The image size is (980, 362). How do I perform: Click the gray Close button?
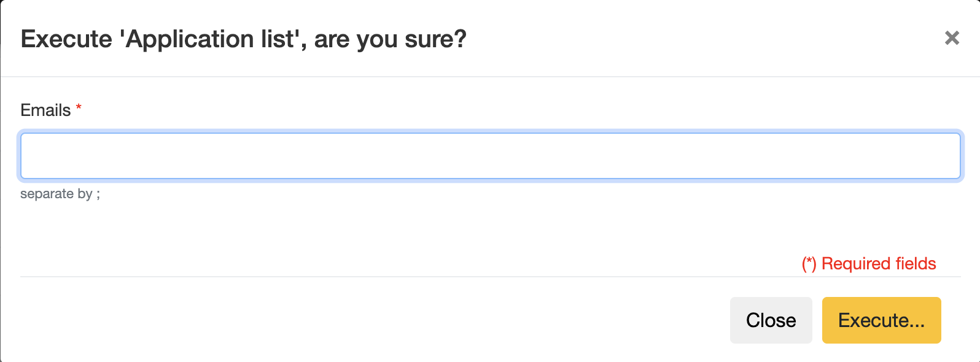[771, 320]
